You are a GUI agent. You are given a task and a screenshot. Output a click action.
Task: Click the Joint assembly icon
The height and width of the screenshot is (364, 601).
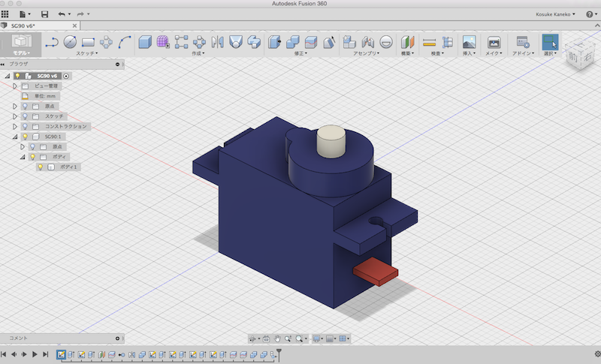click(x=367, y=42)
